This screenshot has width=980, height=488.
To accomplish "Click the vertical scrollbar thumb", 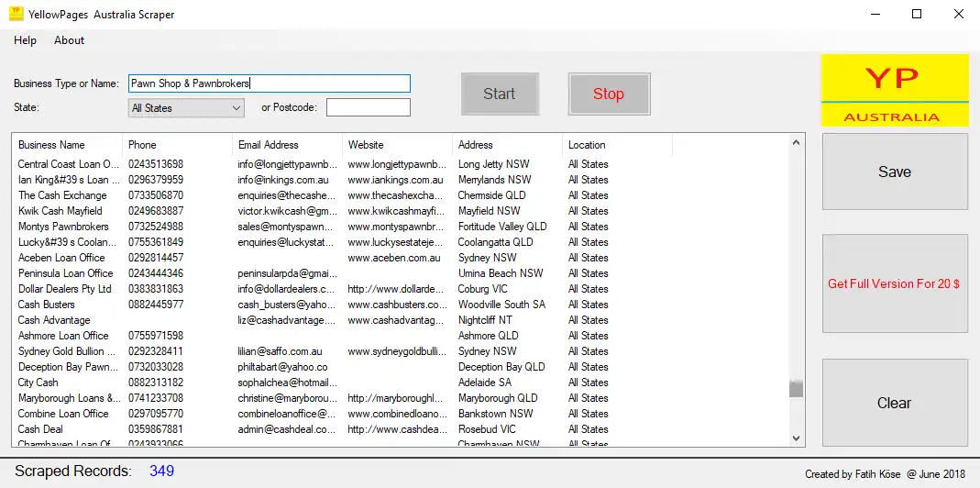I will click(x=796, y=389).
